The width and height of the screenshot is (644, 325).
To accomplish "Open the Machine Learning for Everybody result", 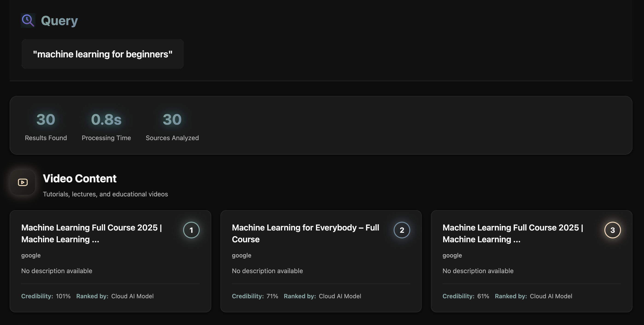I will pyautogui.click(x=305, y=233).
